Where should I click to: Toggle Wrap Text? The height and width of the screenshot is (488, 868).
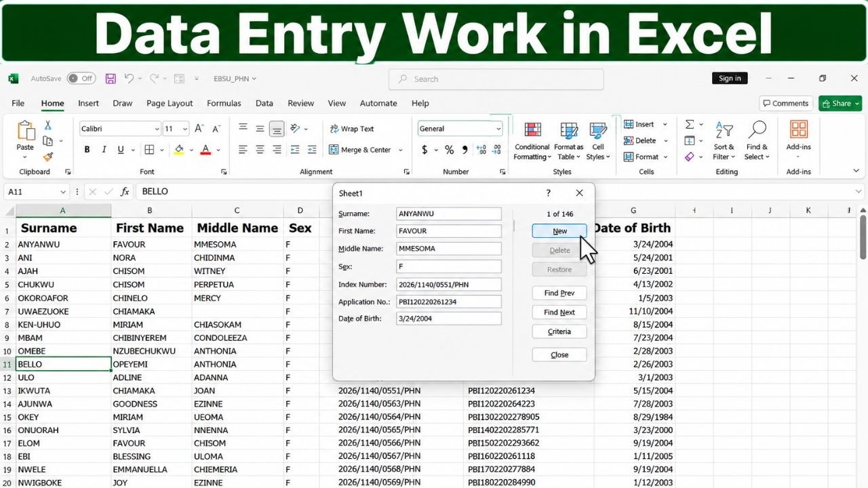(x=351, y=129)
